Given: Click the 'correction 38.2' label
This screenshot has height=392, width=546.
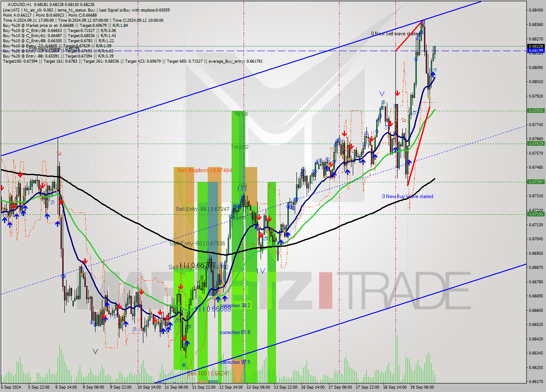Looking at the screenshot, I should click(235, 306).
